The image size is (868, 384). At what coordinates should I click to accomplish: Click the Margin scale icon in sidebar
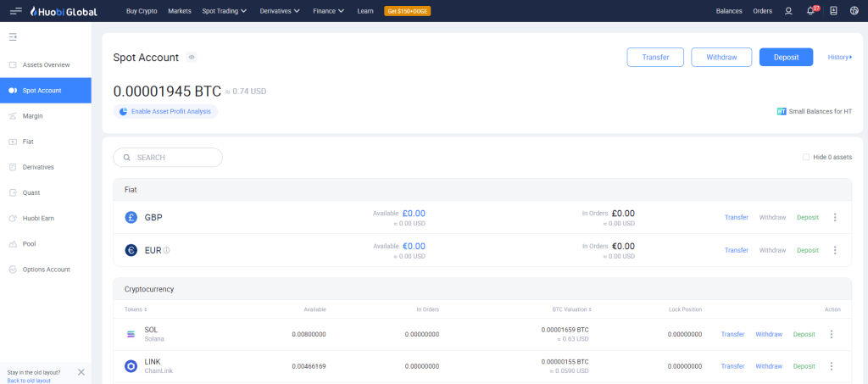pos(14,116)
